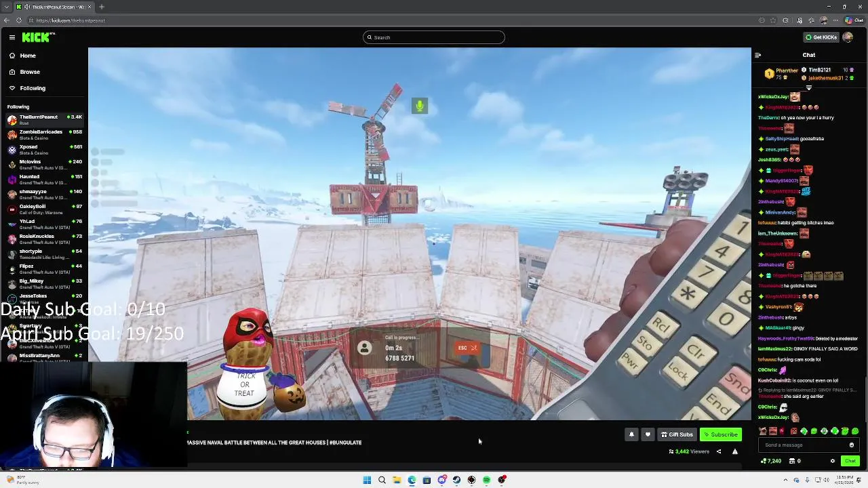Open the emote picker in chat box

tap(852, 445)
